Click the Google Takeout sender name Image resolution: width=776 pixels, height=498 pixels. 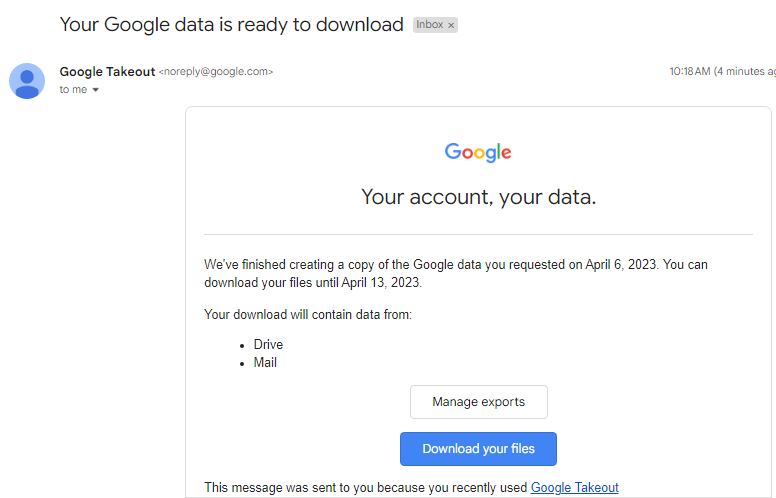107,72
